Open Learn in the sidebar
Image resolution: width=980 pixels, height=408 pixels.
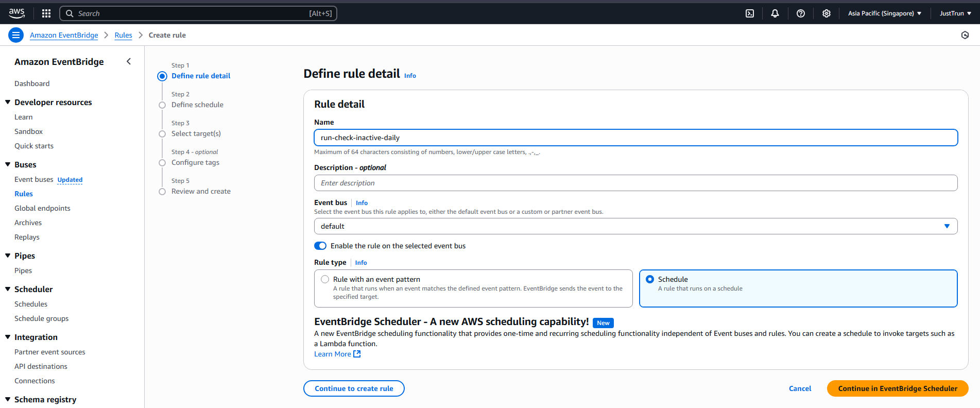tap(23, 117)
